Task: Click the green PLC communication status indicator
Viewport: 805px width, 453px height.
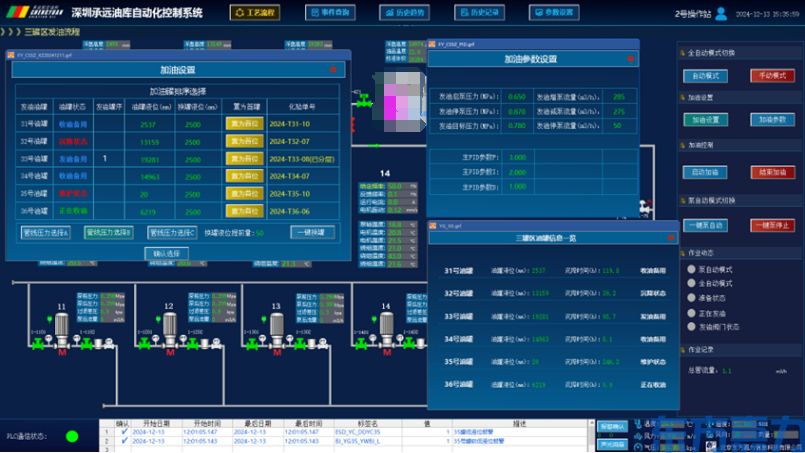Action: pos(72,436)
